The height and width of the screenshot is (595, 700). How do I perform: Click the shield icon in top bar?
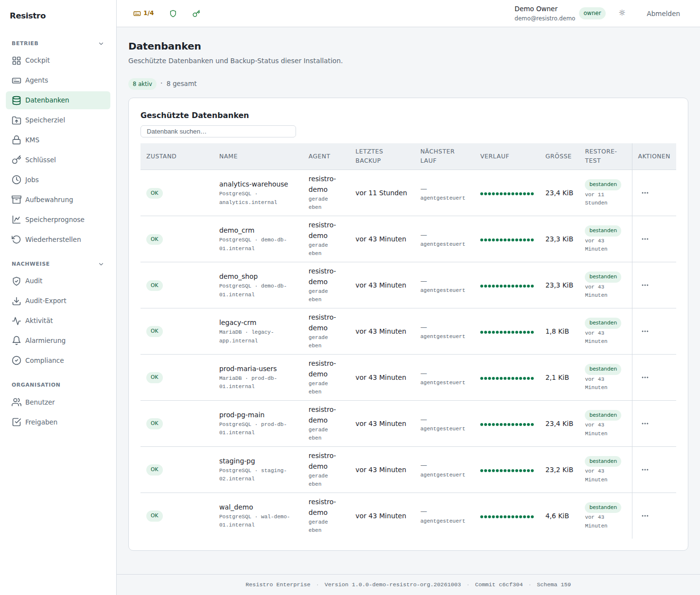pos(173,14)
